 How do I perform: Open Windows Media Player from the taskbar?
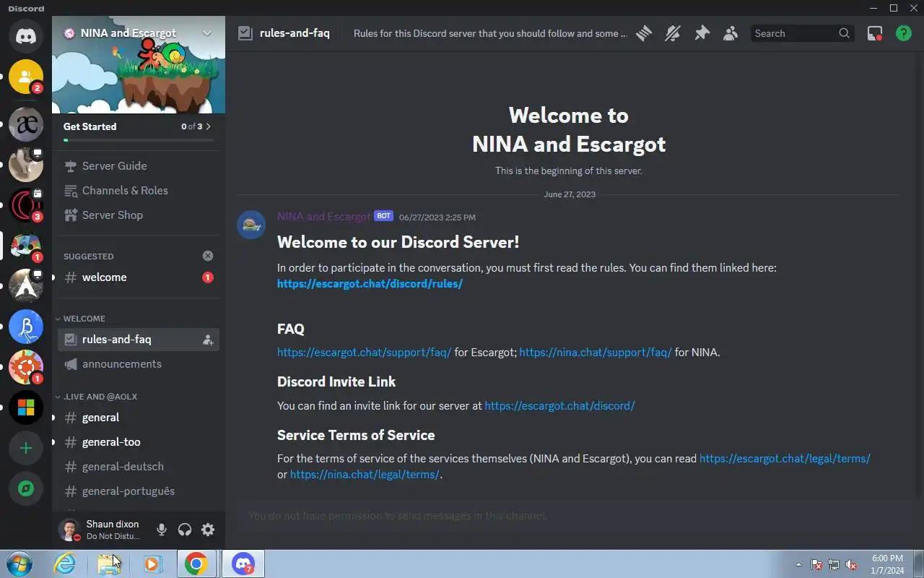point(152,564)
